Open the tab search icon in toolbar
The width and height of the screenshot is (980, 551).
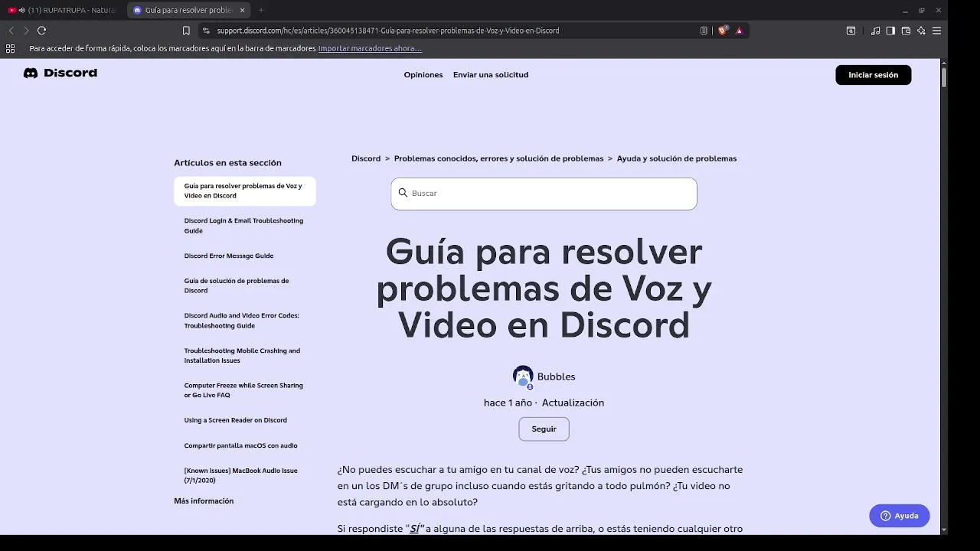[851, 31]
